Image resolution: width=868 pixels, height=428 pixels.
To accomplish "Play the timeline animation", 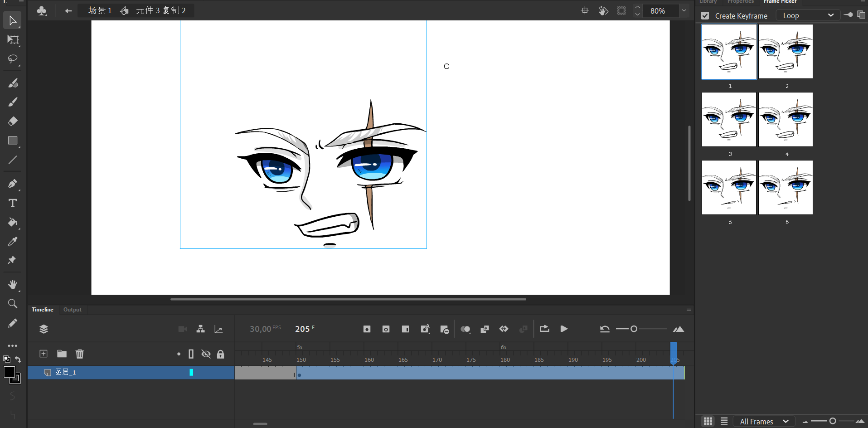I will point(564,329).
